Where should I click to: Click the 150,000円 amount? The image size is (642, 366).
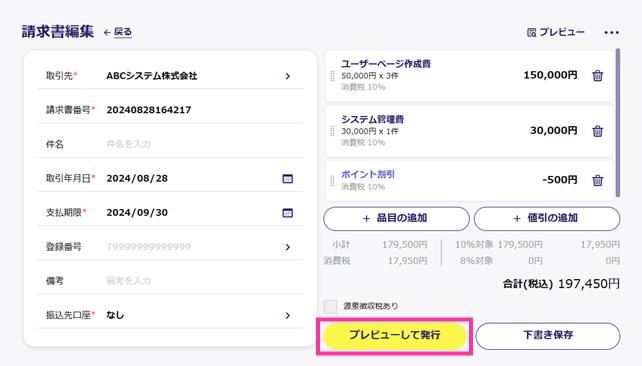(x=550, y=75)
